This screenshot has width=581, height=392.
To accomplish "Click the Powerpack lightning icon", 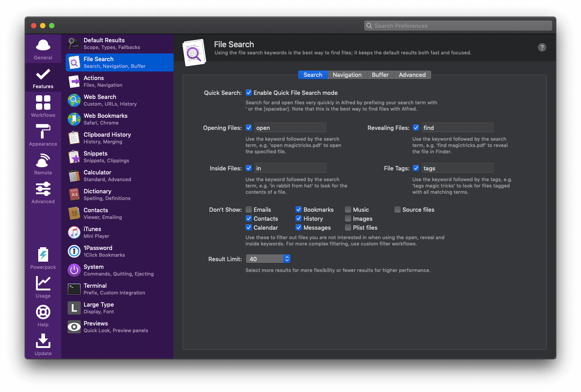I will pyautogui.click(x=43, y=255).
